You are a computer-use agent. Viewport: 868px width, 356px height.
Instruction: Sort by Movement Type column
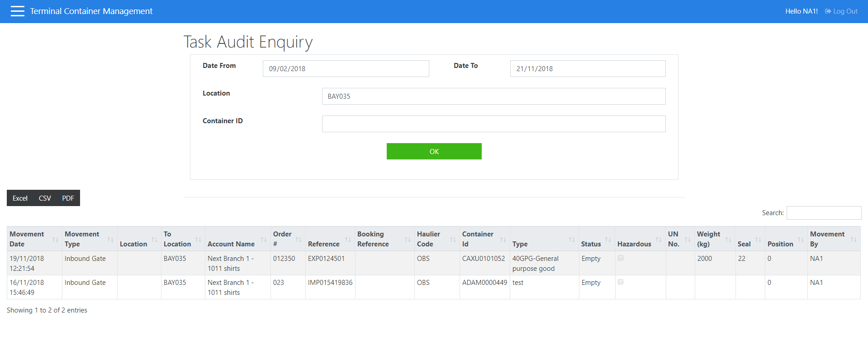click(90, 239)
